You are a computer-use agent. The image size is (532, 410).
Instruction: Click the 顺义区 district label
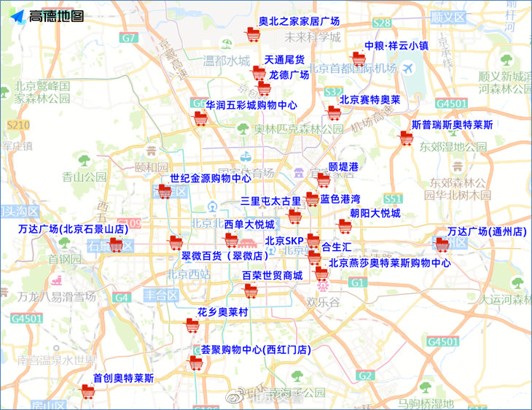pos(448,17)
